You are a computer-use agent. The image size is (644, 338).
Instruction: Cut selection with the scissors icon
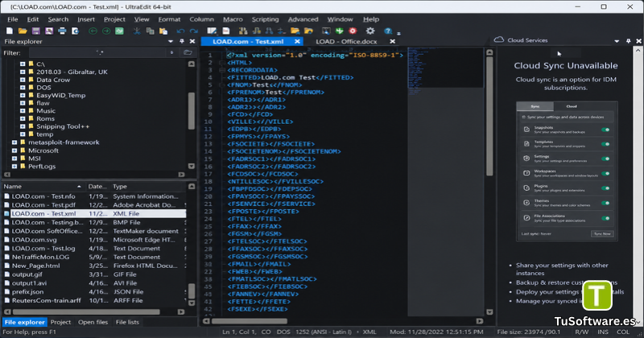tap(136, 31)
